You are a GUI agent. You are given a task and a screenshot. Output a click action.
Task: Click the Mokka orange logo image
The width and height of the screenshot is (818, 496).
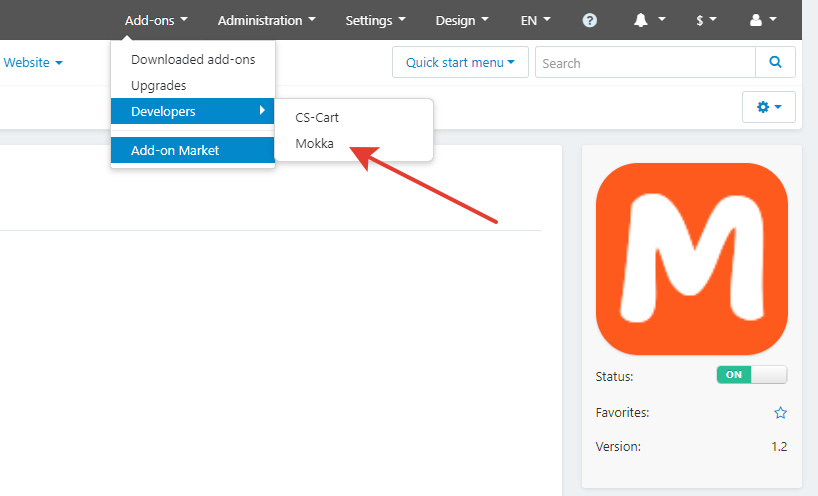691,259
